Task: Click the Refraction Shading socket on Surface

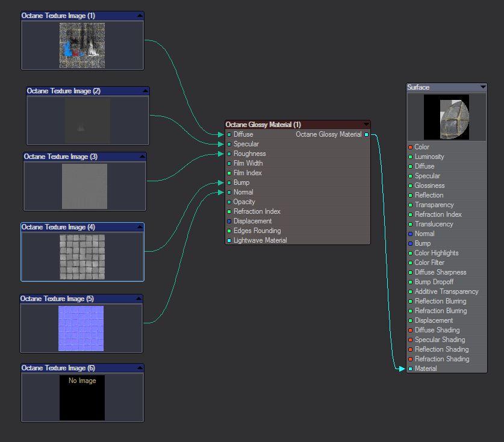Action: (x=411, y=359)
